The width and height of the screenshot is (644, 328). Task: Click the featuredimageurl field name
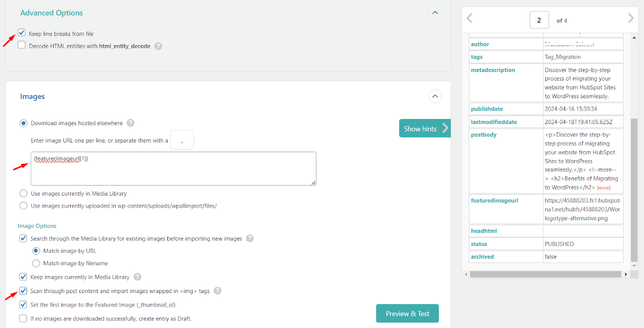click(494, 200)
